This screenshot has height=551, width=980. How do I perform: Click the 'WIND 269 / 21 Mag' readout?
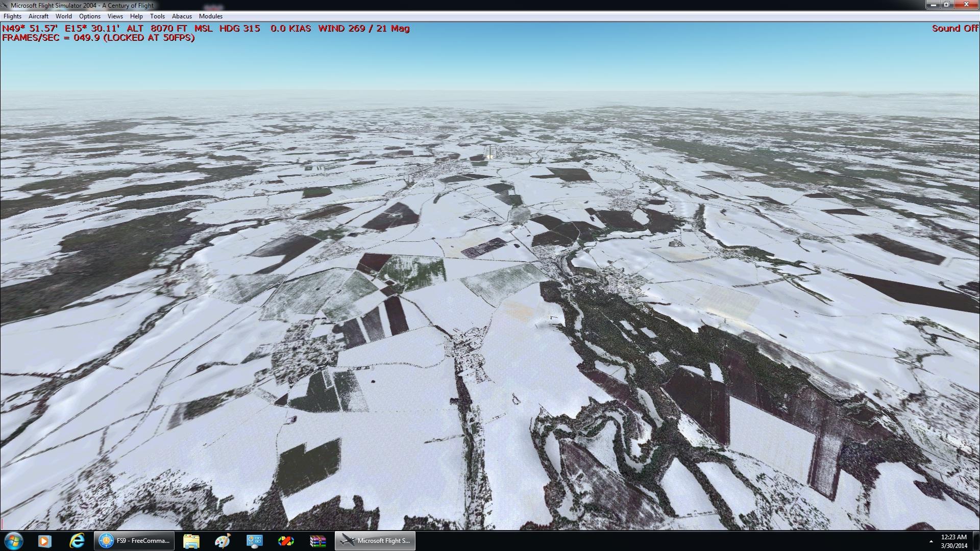tap(364, 29)
